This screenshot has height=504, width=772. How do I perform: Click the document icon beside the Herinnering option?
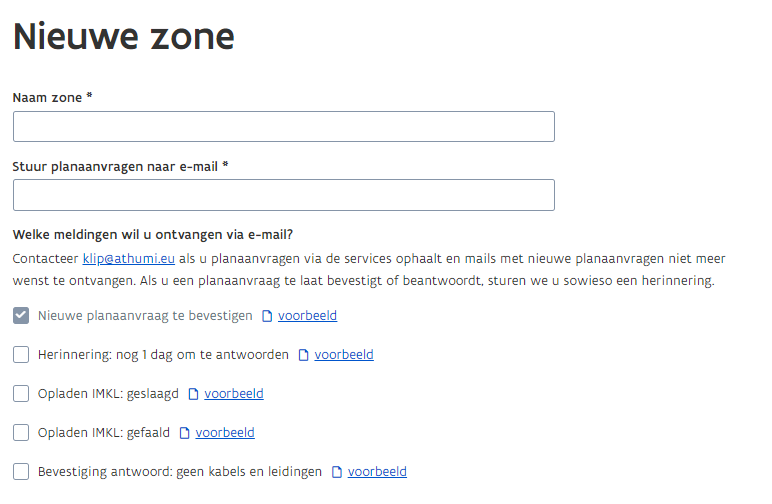pyautogui.click(x=304, y=355)
